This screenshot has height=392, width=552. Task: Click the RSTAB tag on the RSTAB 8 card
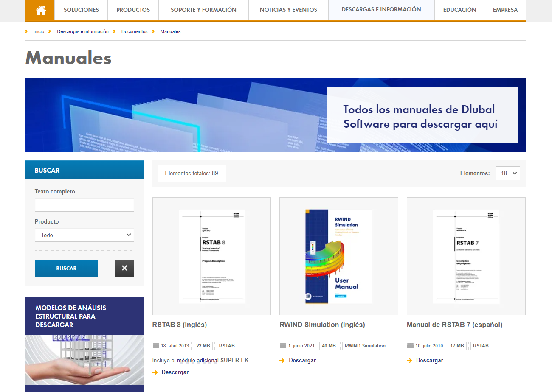[226, 346]
